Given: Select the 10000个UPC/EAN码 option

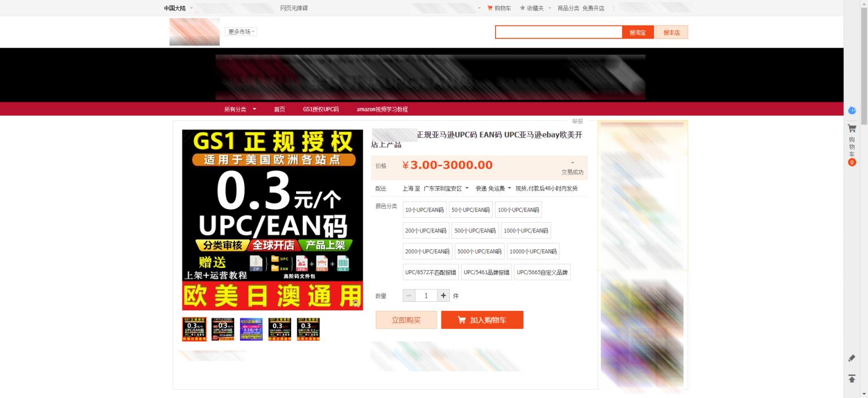Looking at the screenshot, I should click(533, 252).
